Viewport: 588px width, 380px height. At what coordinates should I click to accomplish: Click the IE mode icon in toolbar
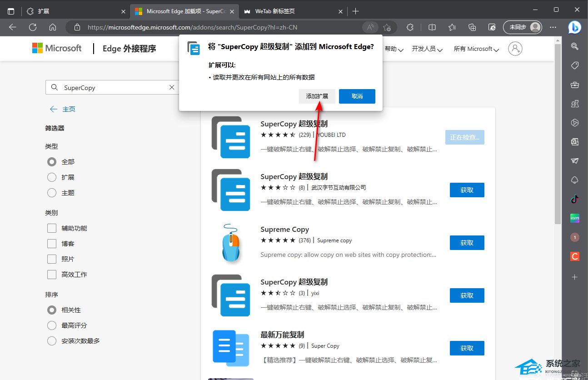tap(492, 27)
